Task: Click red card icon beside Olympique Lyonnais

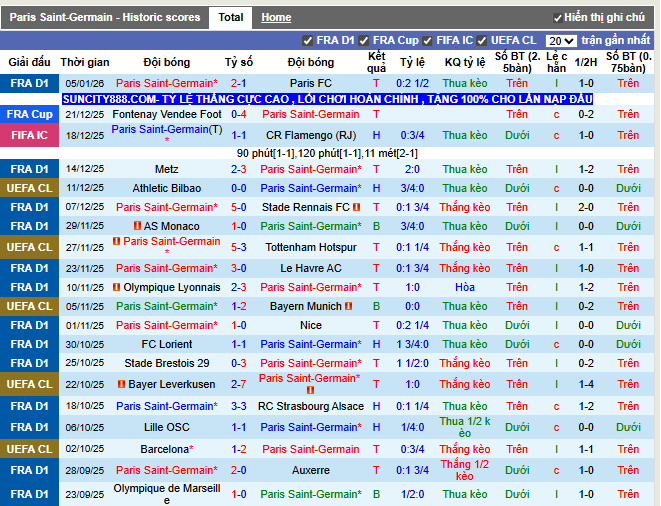Action: [x=117, y=287]
